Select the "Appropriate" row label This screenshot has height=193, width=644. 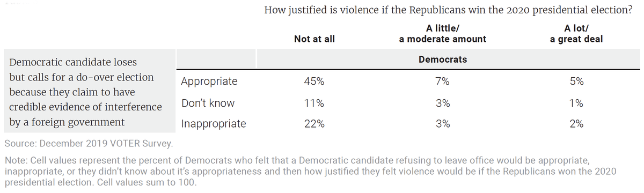click(x=209, y=82)
